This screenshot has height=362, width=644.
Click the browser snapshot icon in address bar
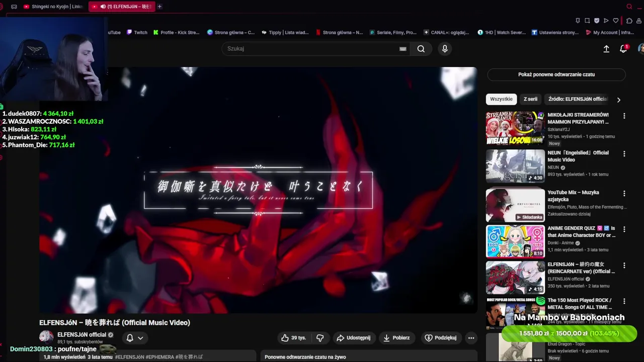[587, 21]
